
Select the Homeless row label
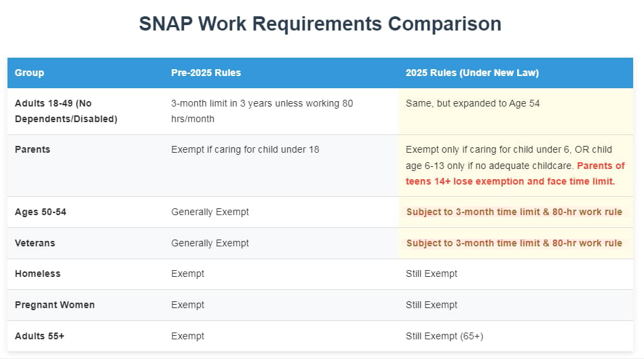(x=38, y=273)
